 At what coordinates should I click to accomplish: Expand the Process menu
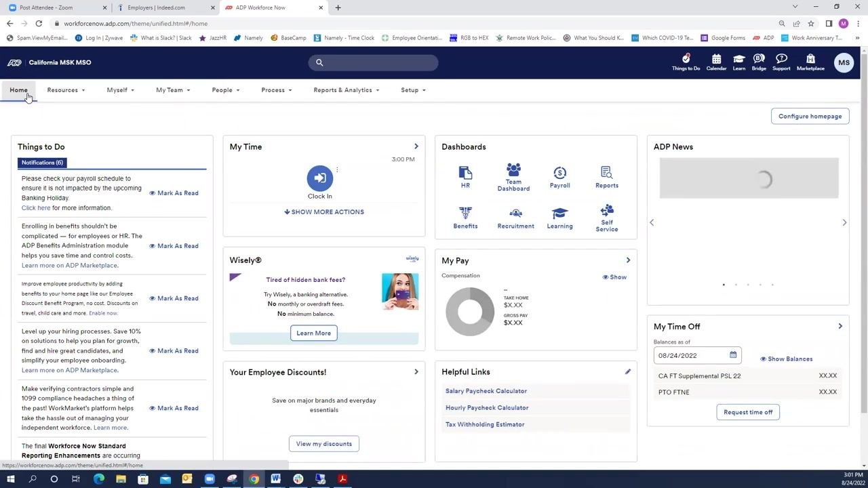pos(276,90)
